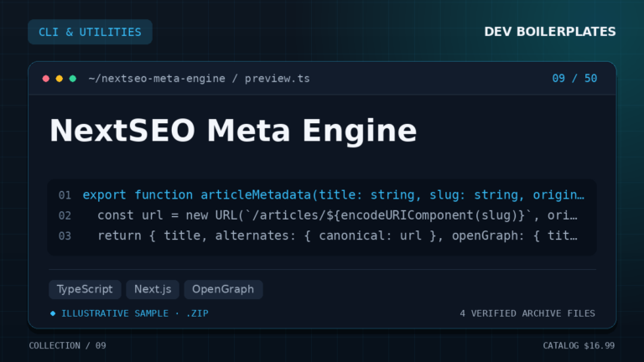Click code line 03 return statement

pos(337,235)
